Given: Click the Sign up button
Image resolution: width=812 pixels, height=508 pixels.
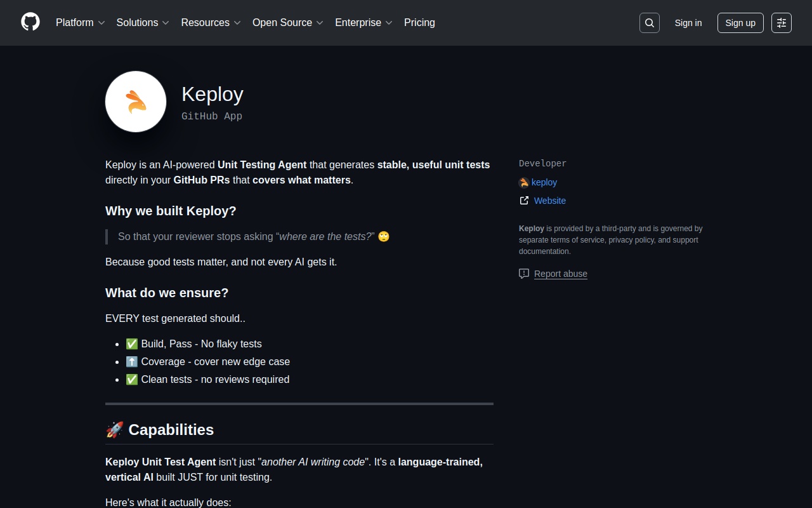Looking at the screenshot, I should click(x=740, y=23).
